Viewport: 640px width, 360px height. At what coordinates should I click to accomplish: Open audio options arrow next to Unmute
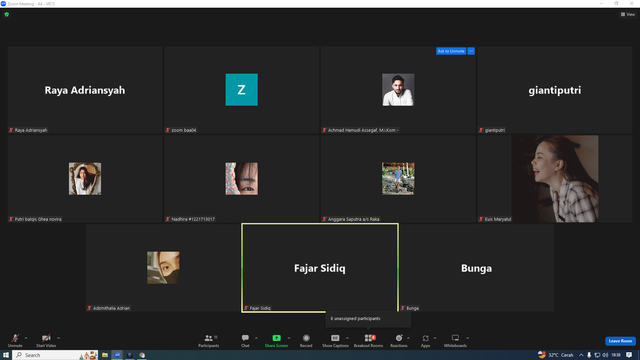[26, 338]
